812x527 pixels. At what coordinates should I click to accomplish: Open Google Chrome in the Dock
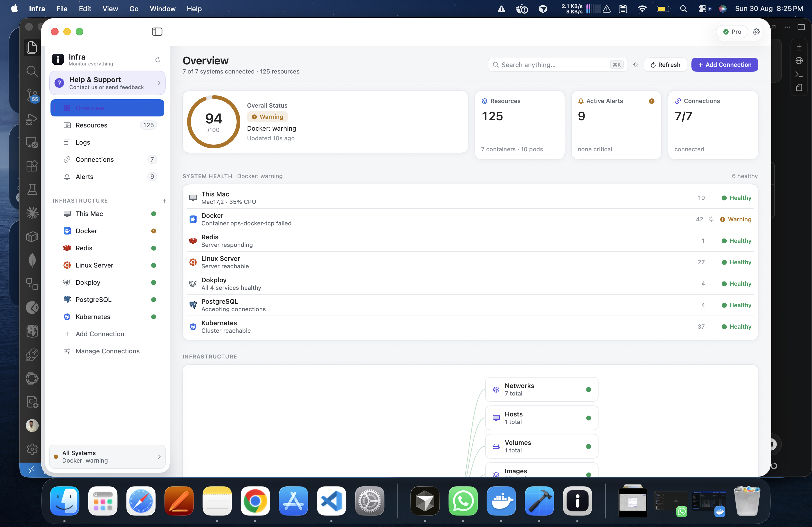(255, 501)
